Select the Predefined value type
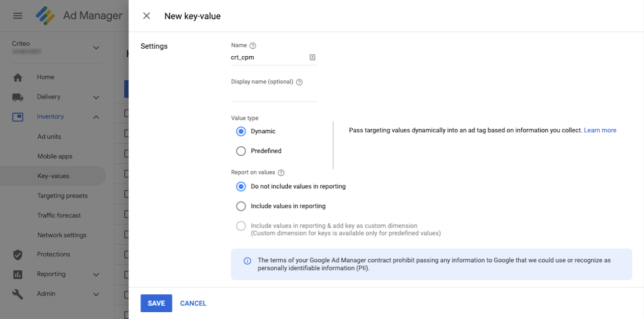 pos(241,151)
